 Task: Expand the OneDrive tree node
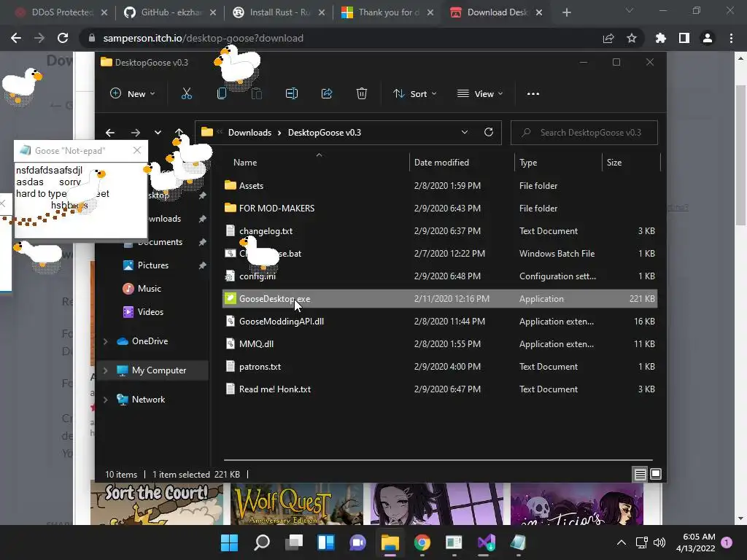pyautogui.click(x=105, y=341)
